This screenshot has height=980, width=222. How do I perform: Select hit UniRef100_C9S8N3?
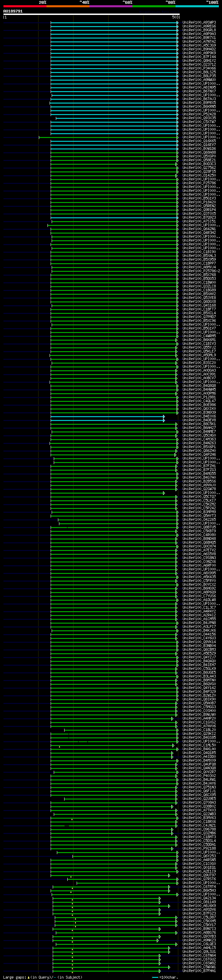tap(199, 558)
